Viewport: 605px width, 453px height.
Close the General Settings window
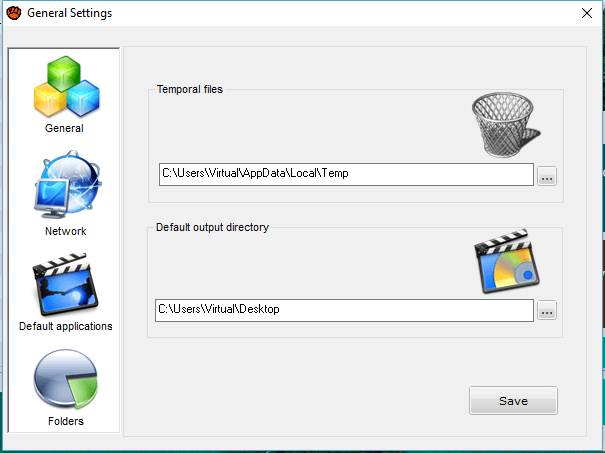click(586, 13)
